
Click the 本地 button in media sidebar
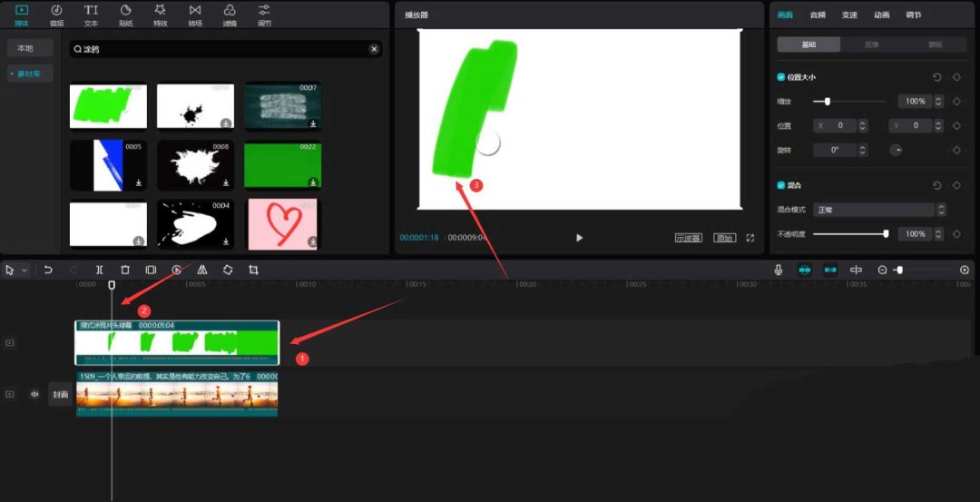coord(25,48)
